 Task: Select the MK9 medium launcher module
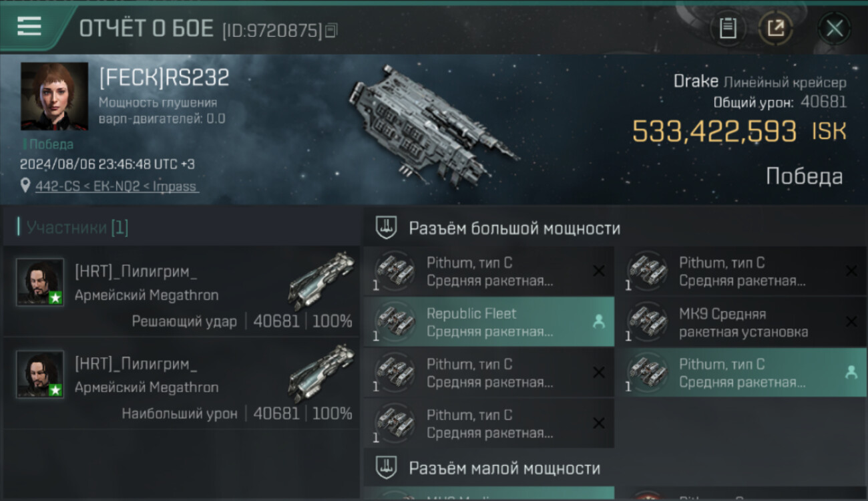tap(740, 322)
